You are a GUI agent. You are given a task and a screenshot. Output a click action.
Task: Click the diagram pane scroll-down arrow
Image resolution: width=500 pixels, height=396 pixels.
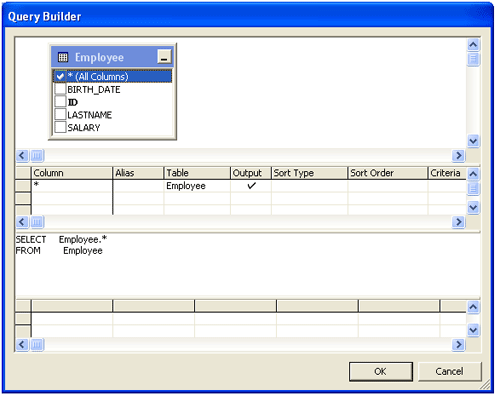(473, 141)
